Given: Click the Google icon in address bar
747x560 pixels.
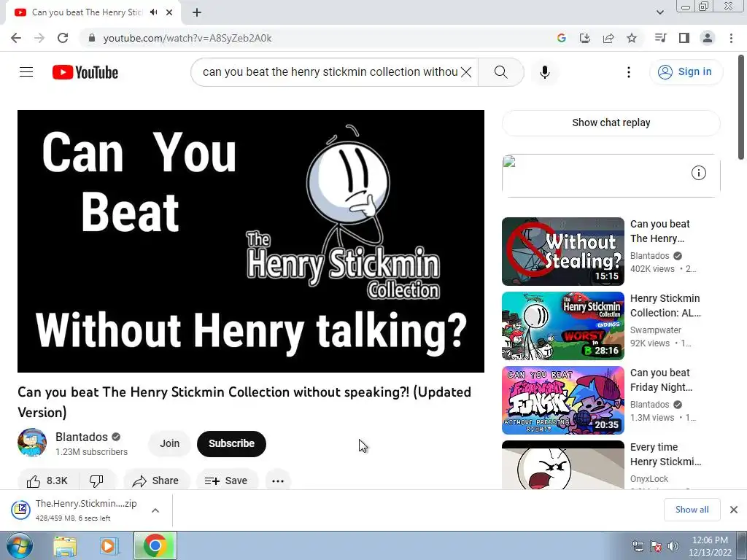Looking at the screenshot, I should (561, 38).
